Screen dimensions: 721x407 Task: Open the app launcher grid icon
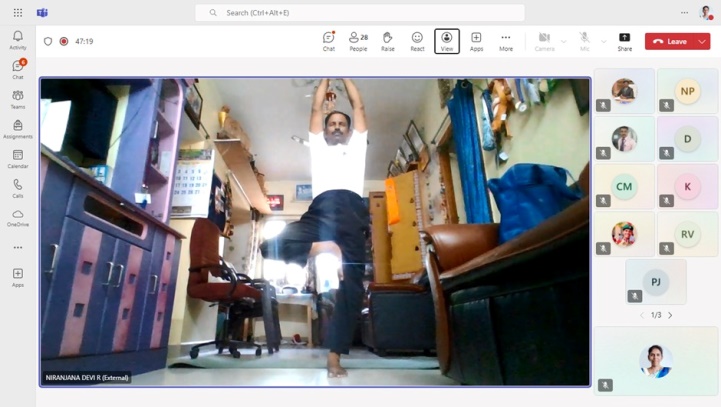coord(18,13)
